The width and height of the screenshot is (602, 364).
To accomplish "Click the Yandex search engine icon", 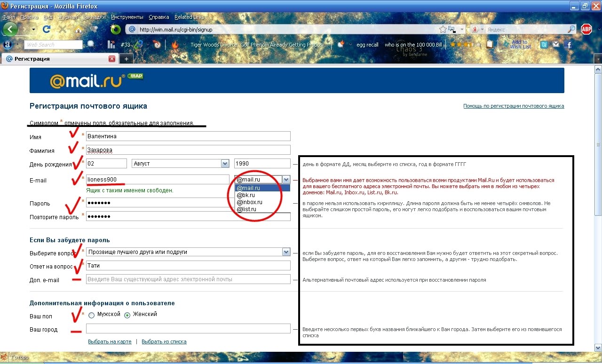I will point(475,29).
